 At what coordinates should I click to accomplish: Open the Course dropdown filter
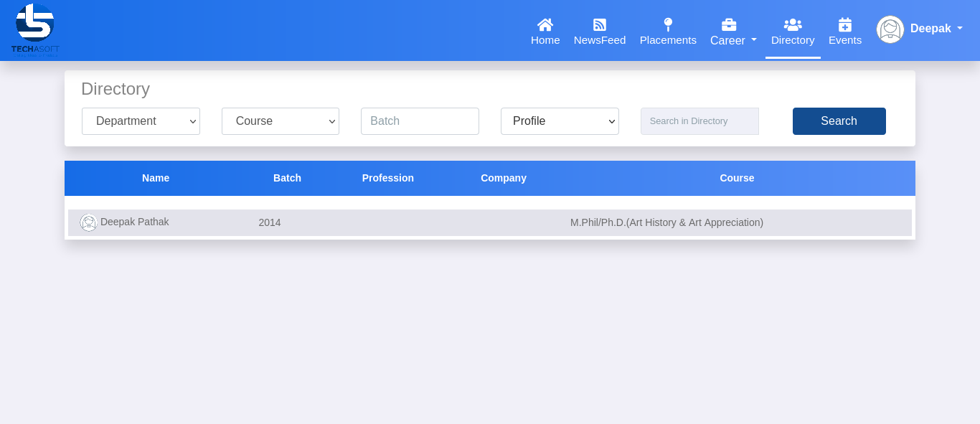tap(281, 121)
